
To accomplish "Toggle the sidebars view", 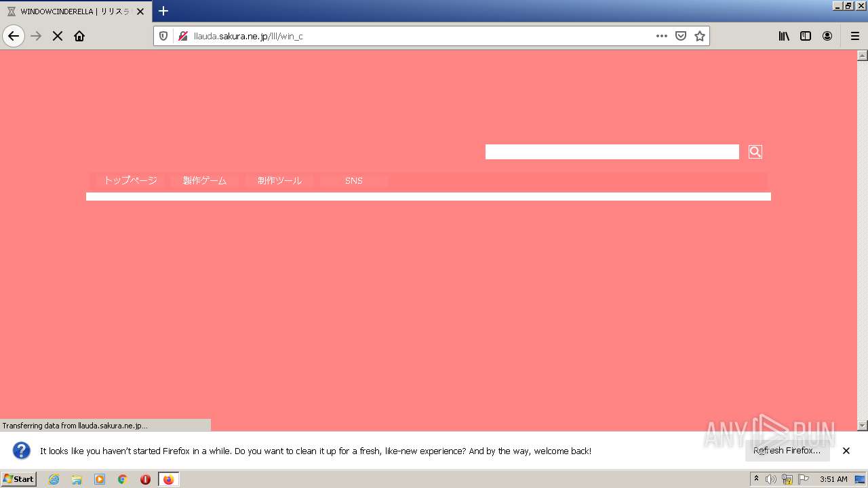I will [x=806, y=36].
